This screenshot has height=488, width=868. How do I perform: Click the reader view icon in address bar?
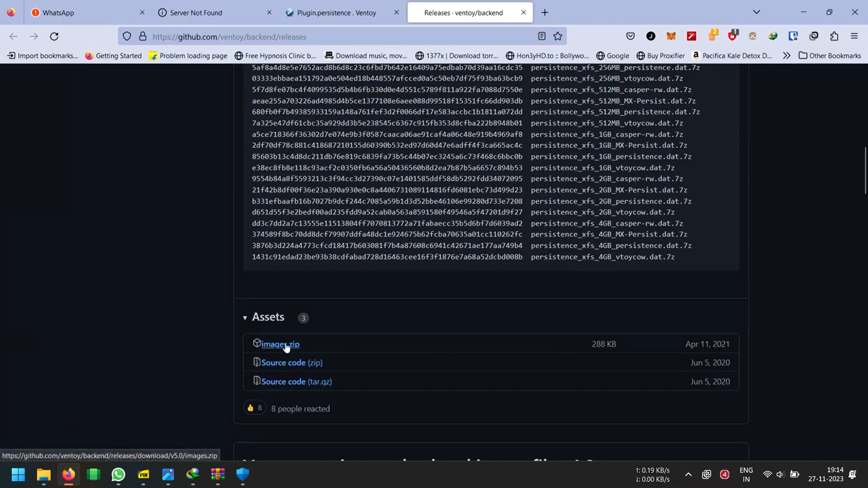(542, 36)
